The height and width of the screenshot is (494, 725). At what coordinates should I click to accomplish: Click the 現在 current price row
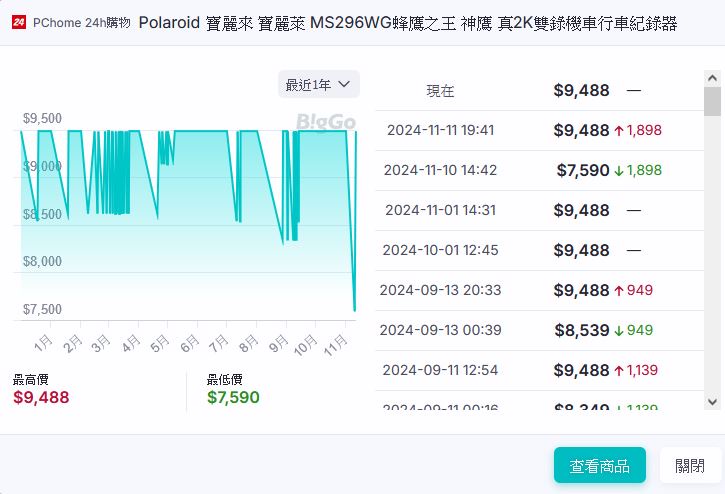tap(540, 90)
